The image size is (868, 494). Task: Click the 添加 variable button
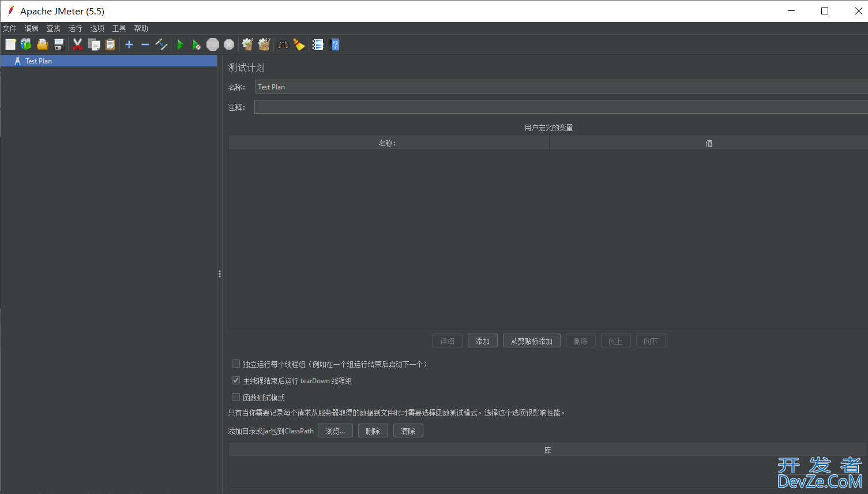(x=483, y=341)
